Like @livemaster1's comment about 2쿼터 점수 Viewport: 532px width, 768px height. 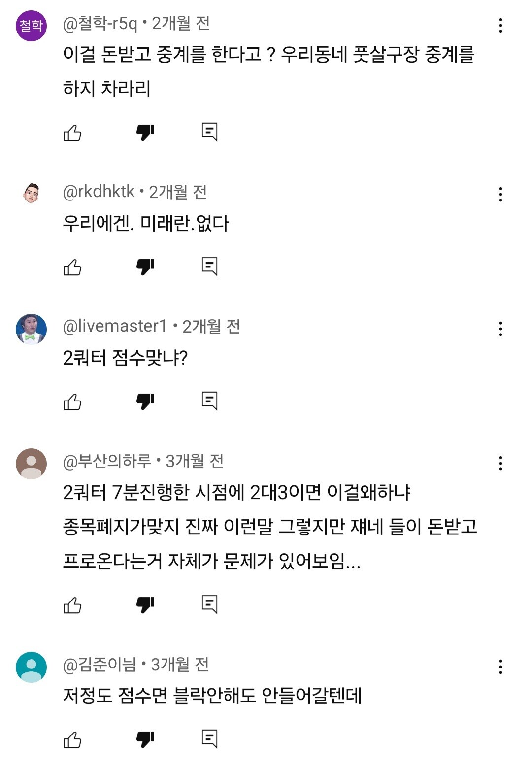tap(72, 401)
